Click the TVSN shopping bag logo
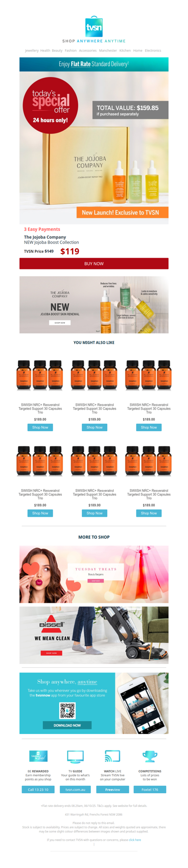This screenshot has height=868, width=188. click(x=94, y=26)
